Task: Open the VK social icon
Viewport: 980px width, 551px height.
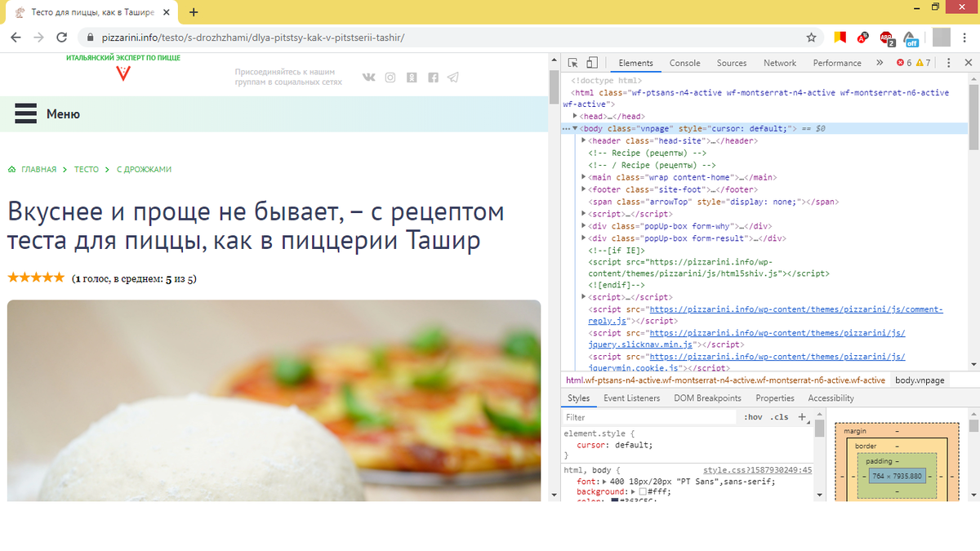Action: [369, 78]
